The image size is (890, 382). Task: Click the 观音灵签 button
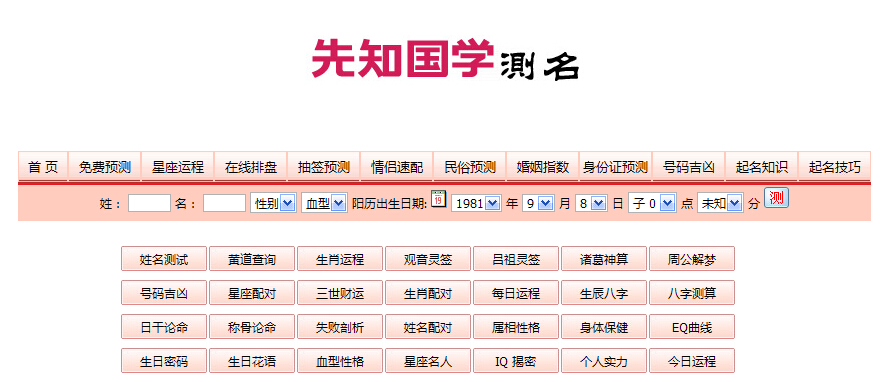coord(428,259)
